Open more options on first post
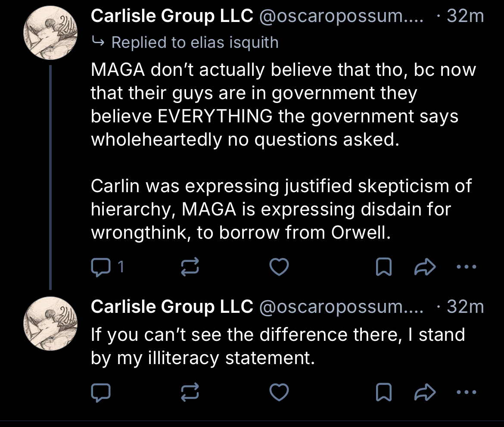 click(466, 268)
